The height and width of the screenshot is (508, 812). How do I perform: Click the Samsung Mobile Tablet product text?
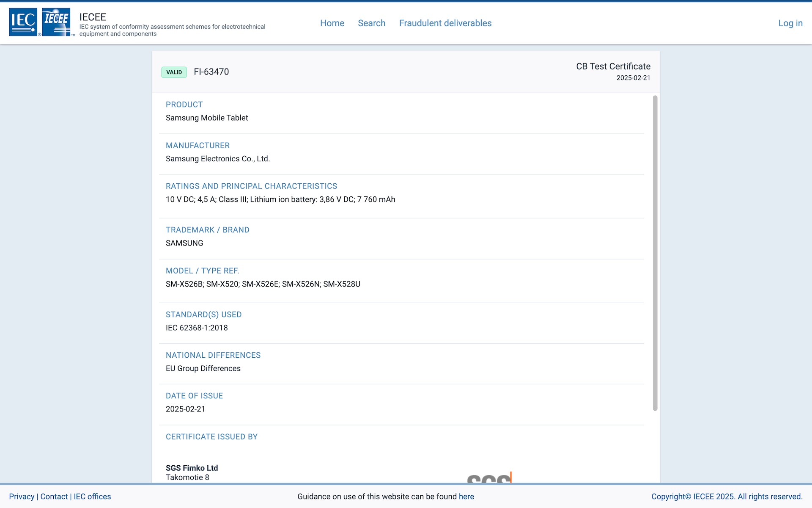point(207,118)
